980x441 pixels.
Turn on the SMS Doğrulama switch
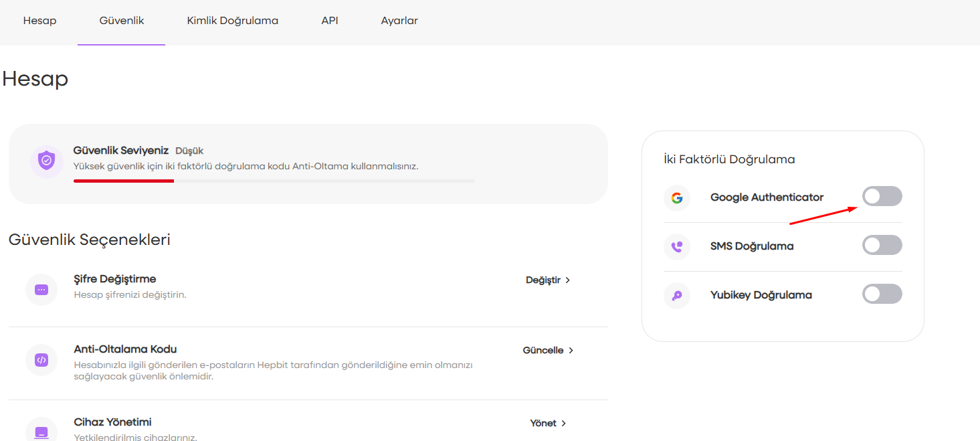click(x=882, y=246)
